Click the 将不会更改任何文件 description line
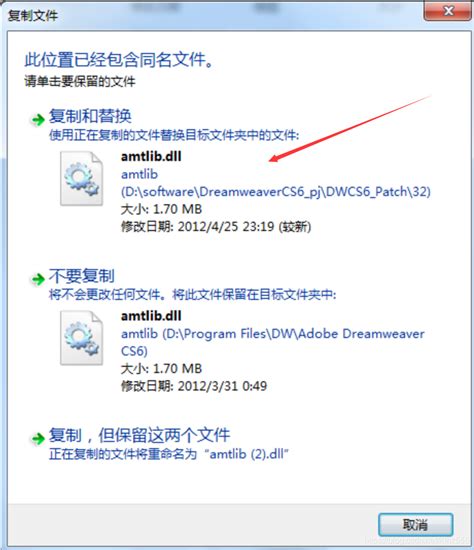 (192, 295)
